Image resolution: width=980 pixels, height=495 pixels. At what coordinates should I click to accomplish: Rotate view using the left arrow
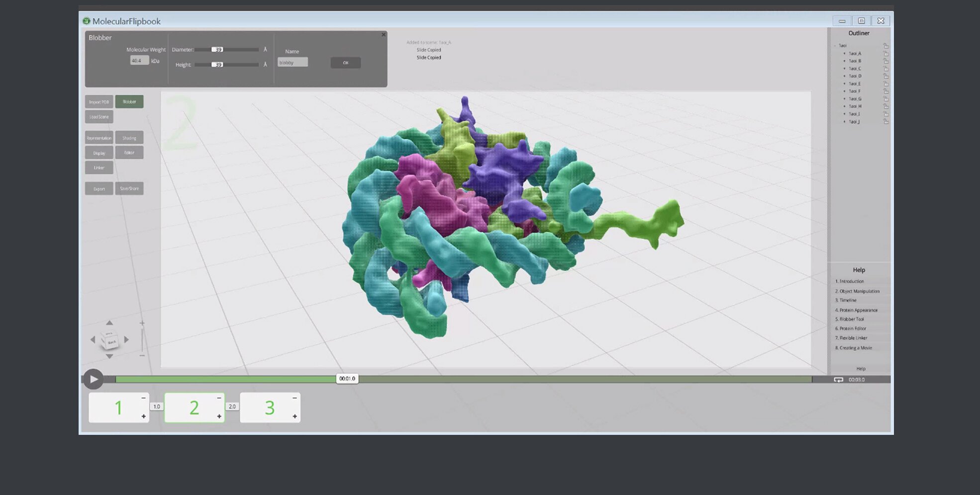click(x=93, y=340)
